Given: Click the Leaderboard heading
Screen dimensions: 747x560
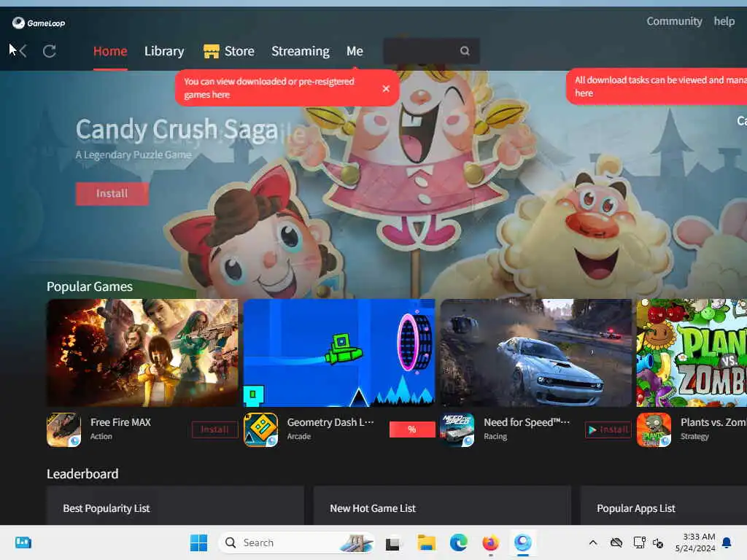Looking at the screenshot, I should click(x=82, y=474).
